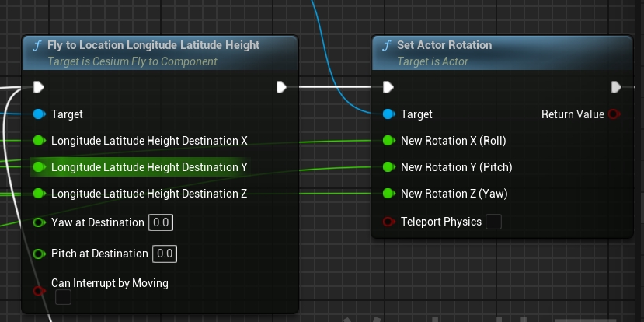Image resolution: width=644 pixels, height=322 pixels.
Task: Toggle the Can Interrupt by Moving checkbox
Action: click(x=63, y=297)
